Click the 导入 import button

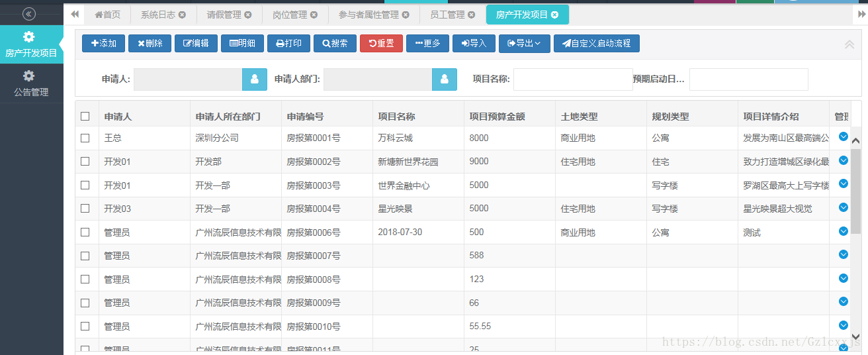pyautogui.click(x=474, y=44)
